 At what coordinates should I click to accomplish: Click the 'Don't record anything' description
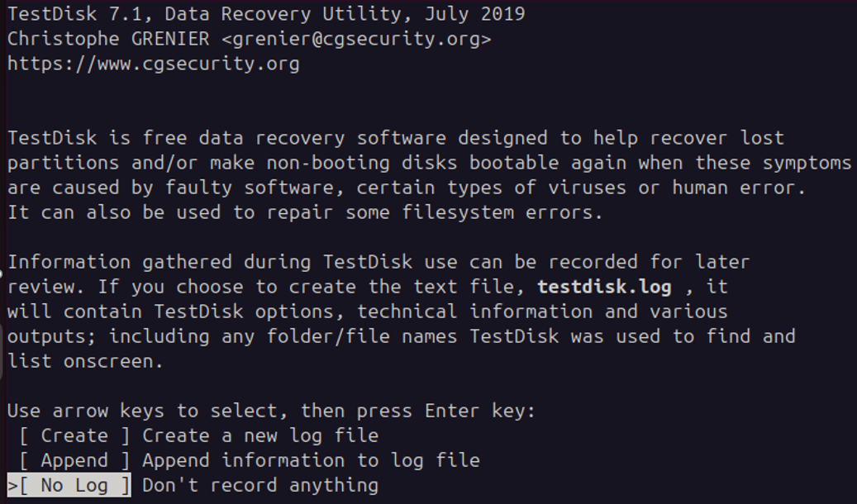point(260,485)
